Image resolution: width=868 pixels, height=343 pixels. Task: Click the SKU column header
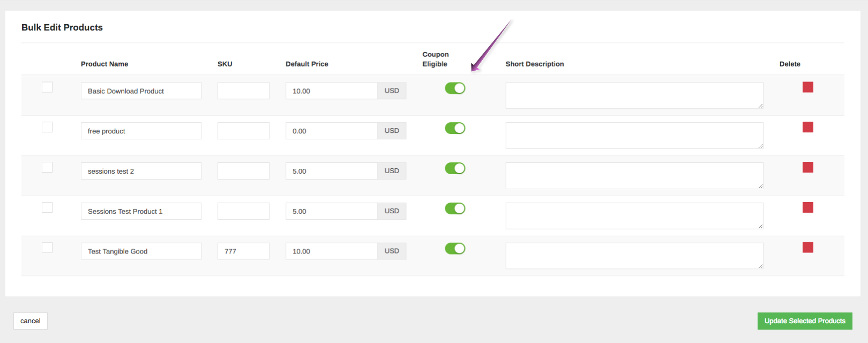click(x=225, y=64)
